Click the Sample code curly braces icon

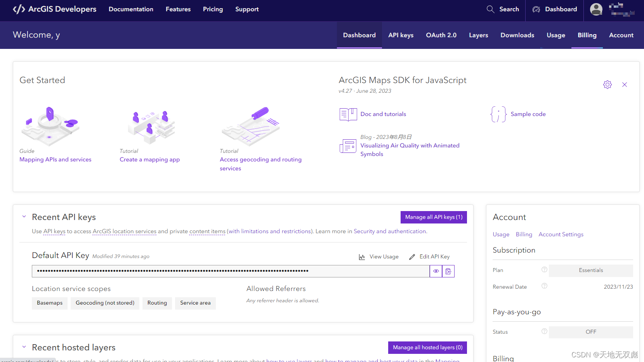[x=498, y=114]
